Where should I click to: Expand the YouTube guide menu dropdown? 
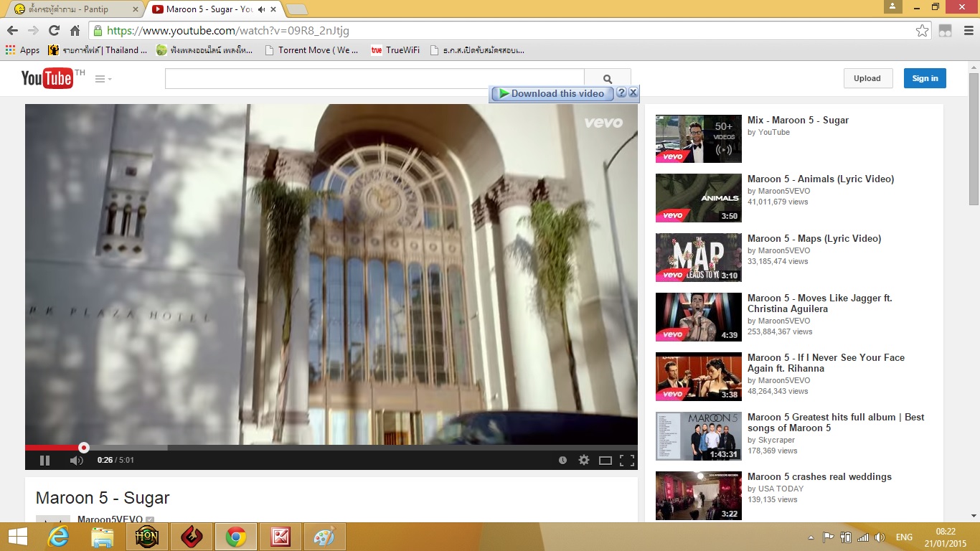[x=103, y=79]
